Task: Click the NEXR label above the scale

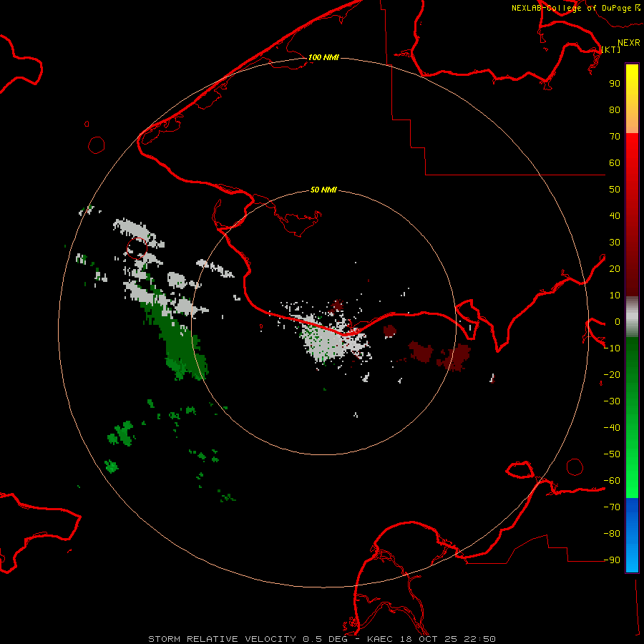Action: pos(629,43)
